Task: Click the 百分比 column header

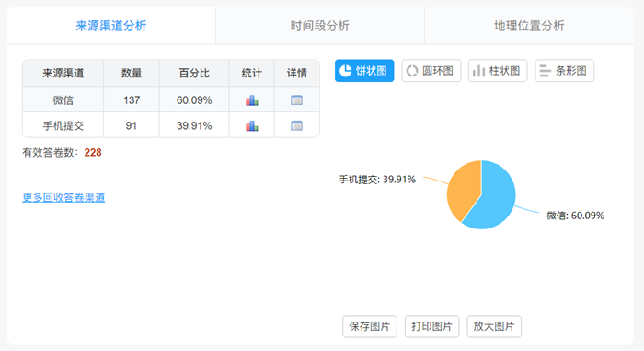Action: coord(194,74)
